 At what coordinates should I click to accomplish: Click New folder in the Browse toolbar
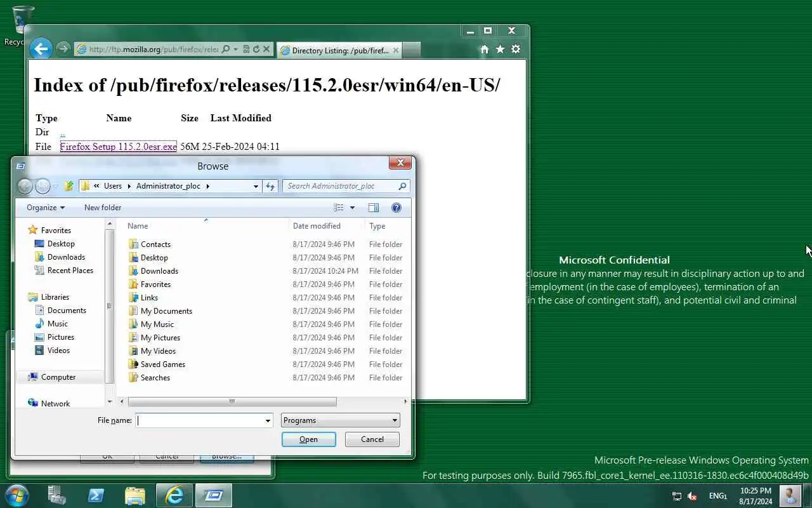point(103,208)
